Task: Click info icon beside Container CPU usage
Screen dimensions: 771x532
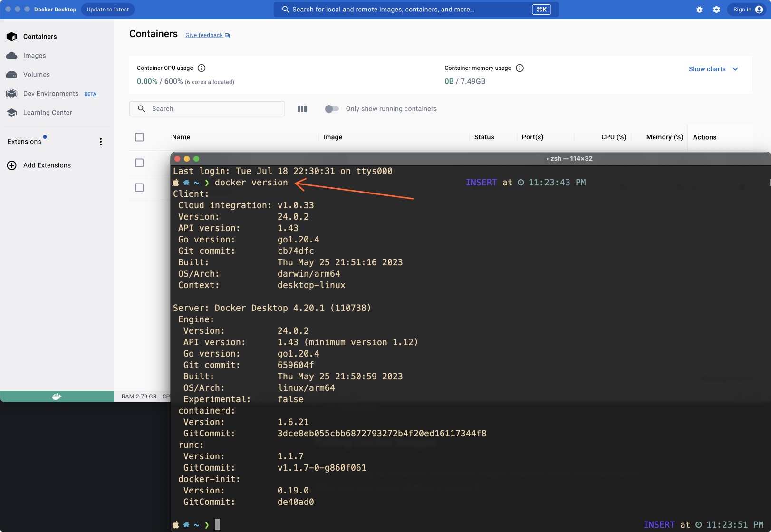Action: click(x=202, y=68)
